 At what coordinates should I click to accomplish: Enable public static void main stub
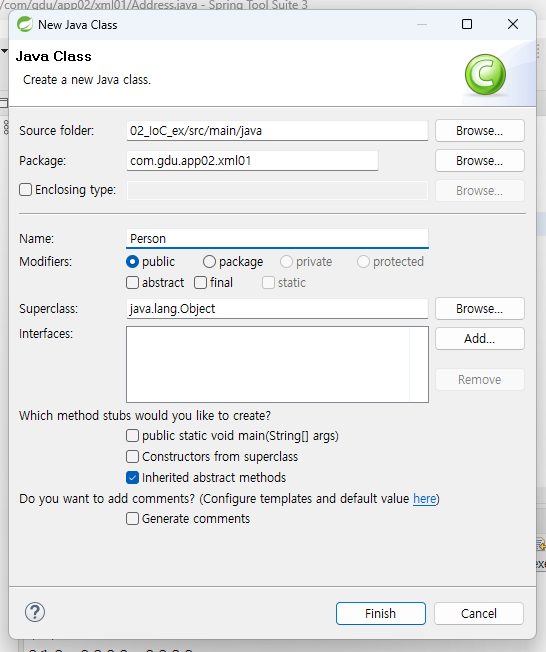click(x=132, y=436)
